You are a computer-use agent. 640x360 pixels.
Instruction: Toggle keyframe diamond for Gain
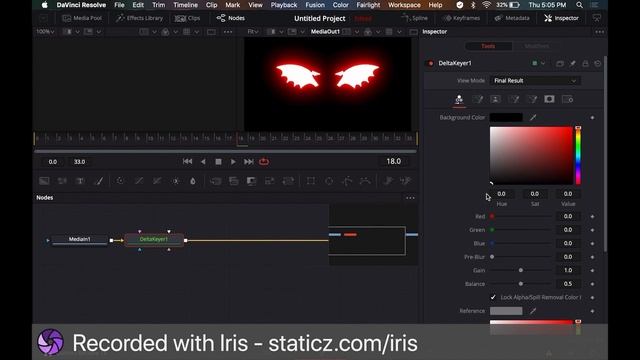[592, 270]
